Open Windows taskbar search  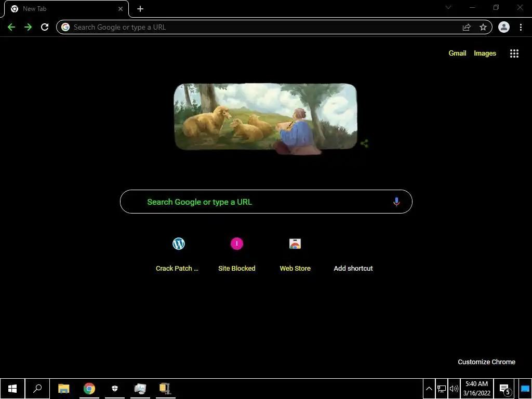coord(37,389)
